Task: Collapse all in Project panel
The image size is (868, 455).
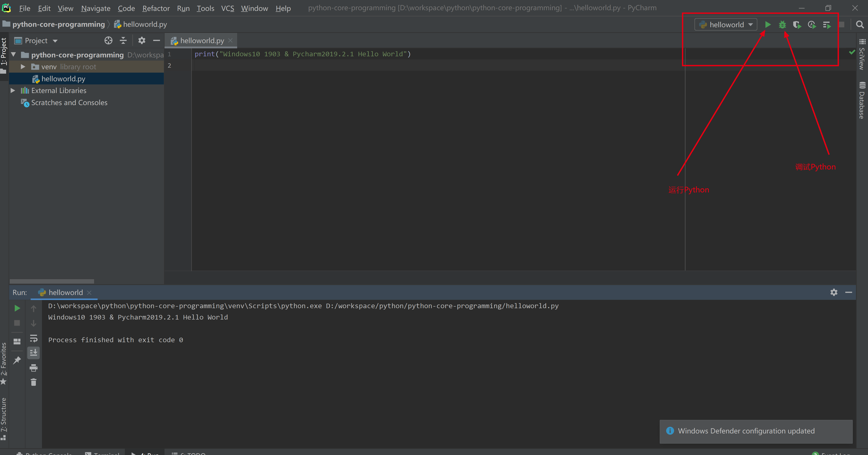Action: coord(123,40)
